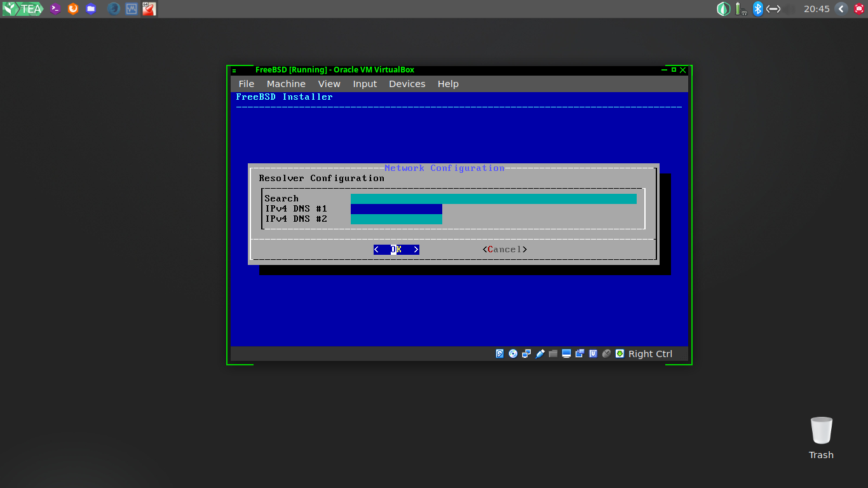Open the Bluetooth tray icon
Viewport: 868px width, 488px height.
[757, 9]
